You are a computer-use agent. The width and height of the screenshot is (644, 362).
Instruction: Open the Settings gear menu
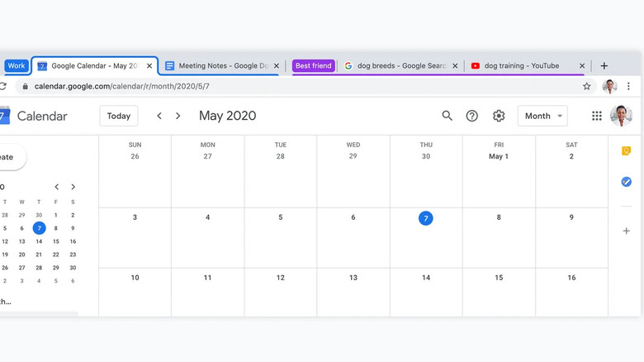(x=499, y=116)
